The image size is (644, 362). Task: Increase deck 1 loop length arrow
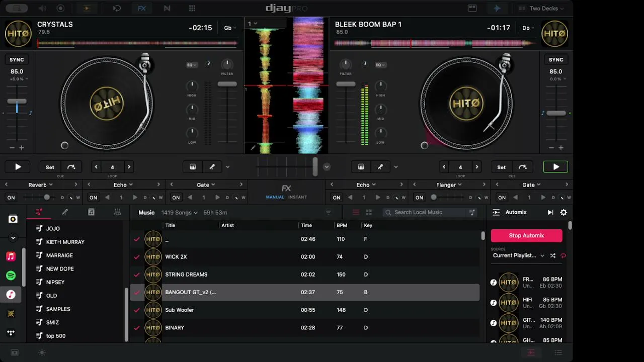pos(129,167)
